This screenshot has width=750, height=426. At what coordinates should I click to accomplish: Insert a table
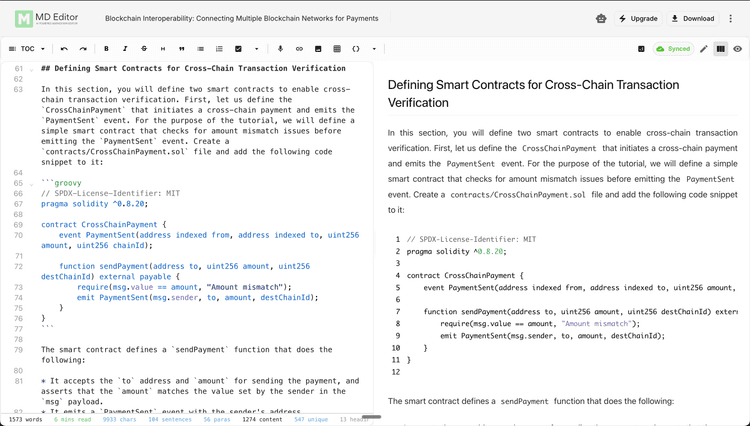click(x=337, y=48)
